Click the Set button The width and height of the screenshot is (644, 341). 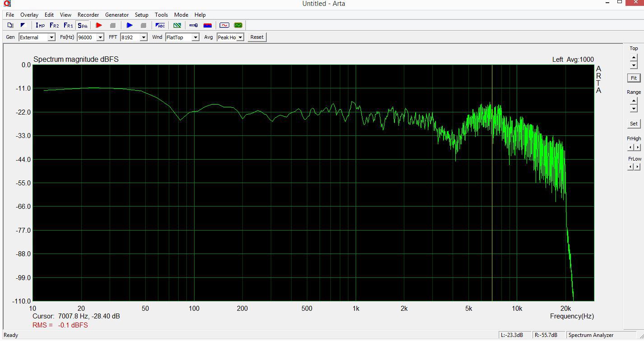(x=634, y=124)
